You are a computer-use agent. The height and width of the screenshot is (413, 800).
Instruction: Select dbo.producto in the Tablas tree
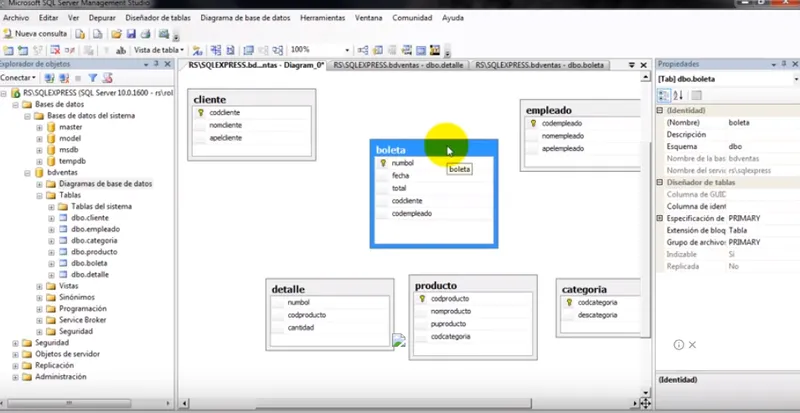coord(94,252)
